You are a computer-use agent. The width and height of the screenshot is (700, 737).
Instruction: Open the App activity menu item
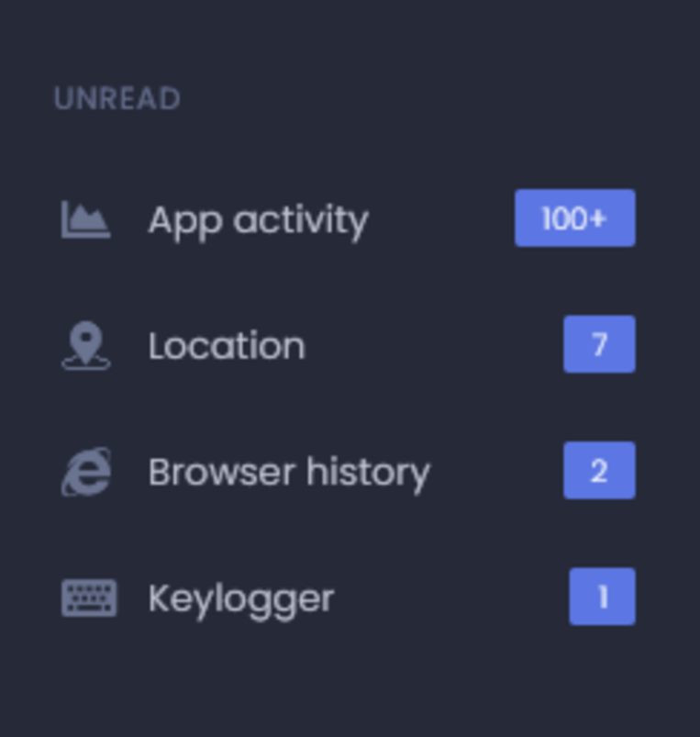tap(258, 220)
